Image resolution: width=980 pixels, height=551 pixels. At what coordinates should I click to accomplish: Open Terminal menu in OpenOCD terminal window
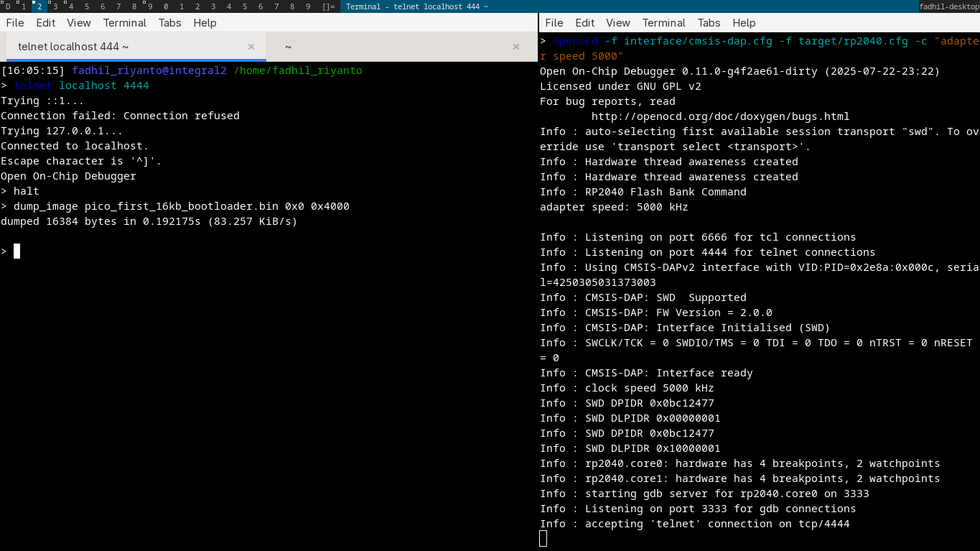coord(663,22)
